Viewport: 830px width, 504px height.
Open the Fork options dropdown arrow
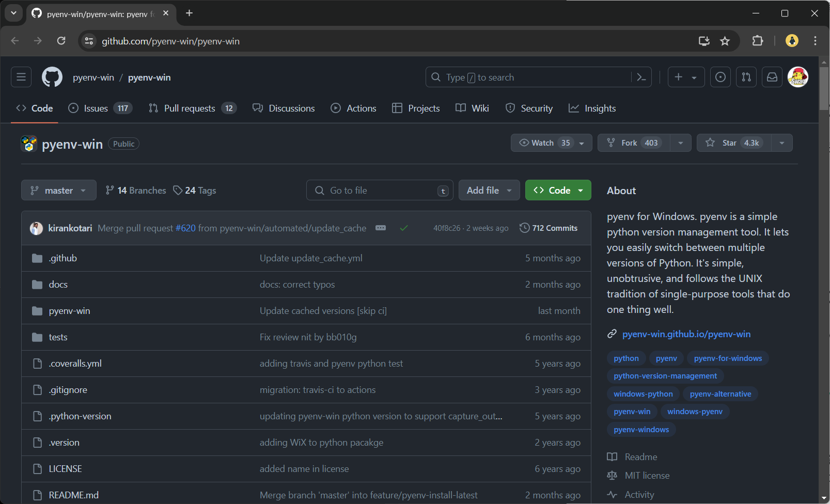pyautogui.click(x=681, y=143)
